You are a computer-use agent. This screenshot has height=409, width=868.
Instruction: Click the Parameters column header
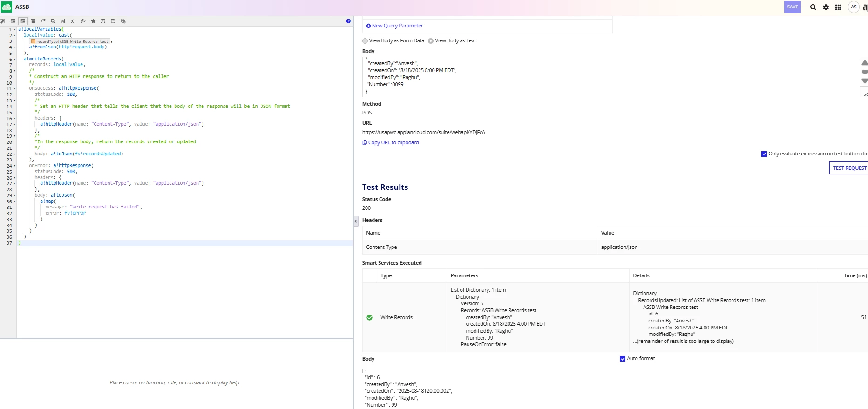point(464,275)
